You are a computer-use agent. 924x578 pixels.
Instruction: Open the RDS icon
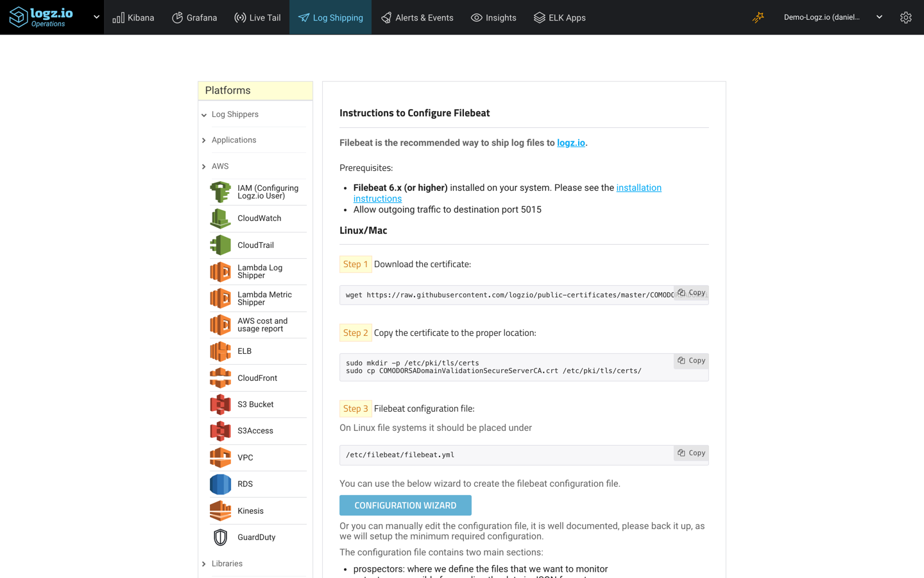[x=220, y=484]
